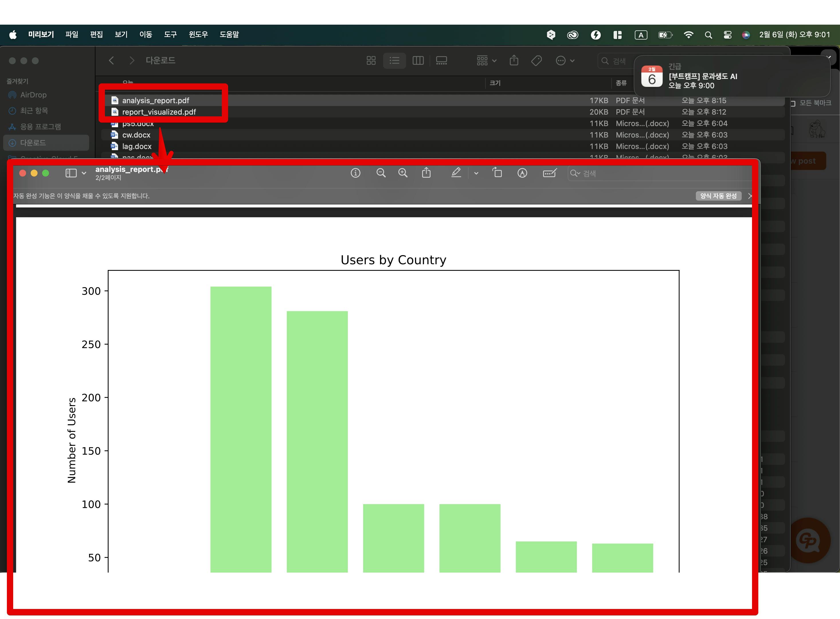Switch Finder to gallery view
The height and width of the screenshot is (619, 840).
(x=441, y=60)
